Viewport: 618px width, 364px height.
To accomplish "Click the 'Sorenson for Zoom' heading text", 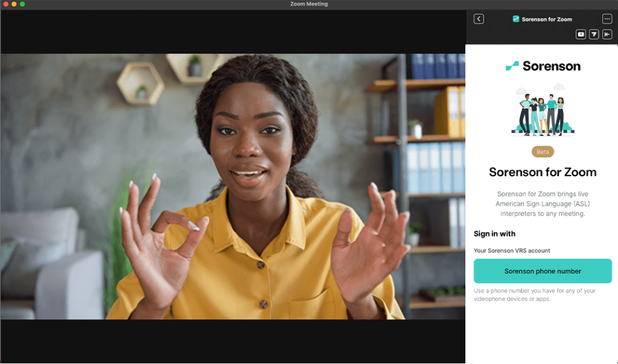I will tap(543, 172).
